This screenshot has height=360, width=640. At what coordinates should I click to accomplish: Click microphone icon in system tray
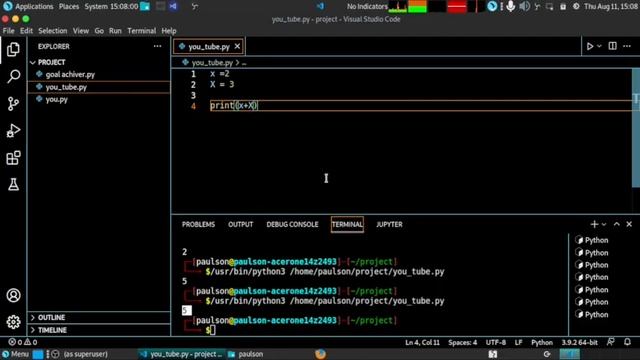510,6
